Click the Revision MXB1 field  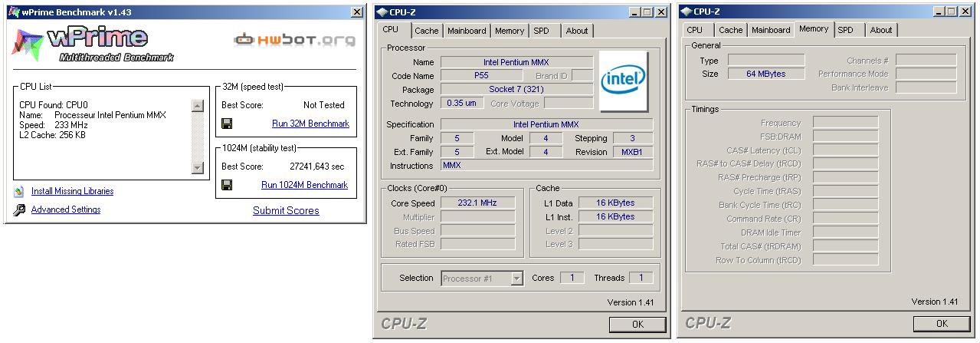(x=631, y=152)
